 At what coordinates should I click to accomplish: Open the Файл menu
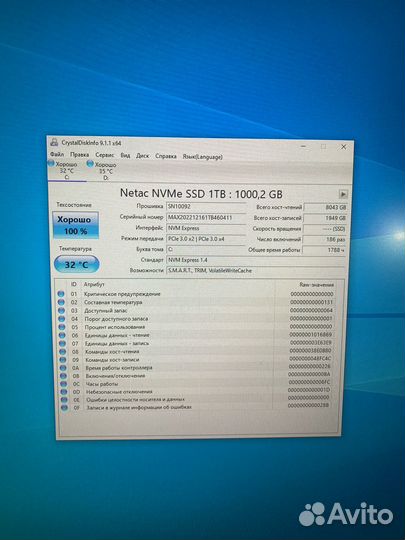57,154
